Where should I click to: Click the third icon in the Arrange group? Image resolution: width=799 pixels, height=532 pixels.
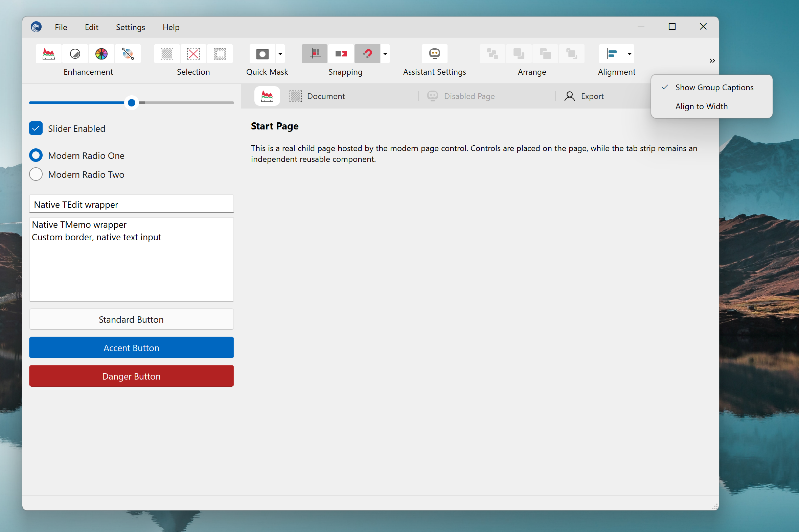[545, 54]
